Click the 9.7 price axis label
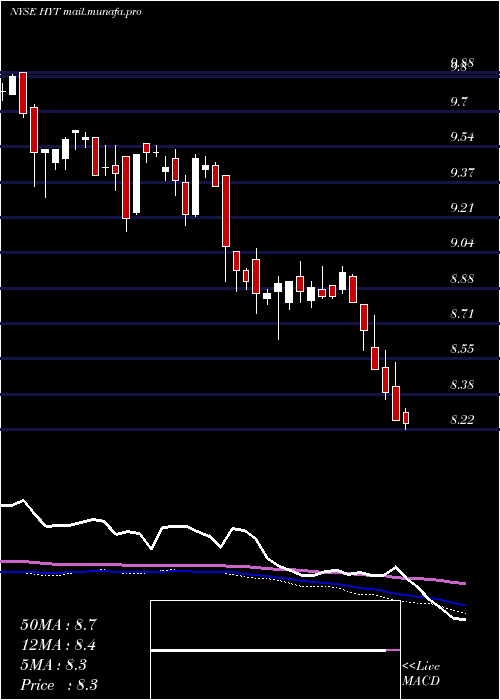Image resolution: width=500 pixels, height=700 pixels. tap(458, 102)
